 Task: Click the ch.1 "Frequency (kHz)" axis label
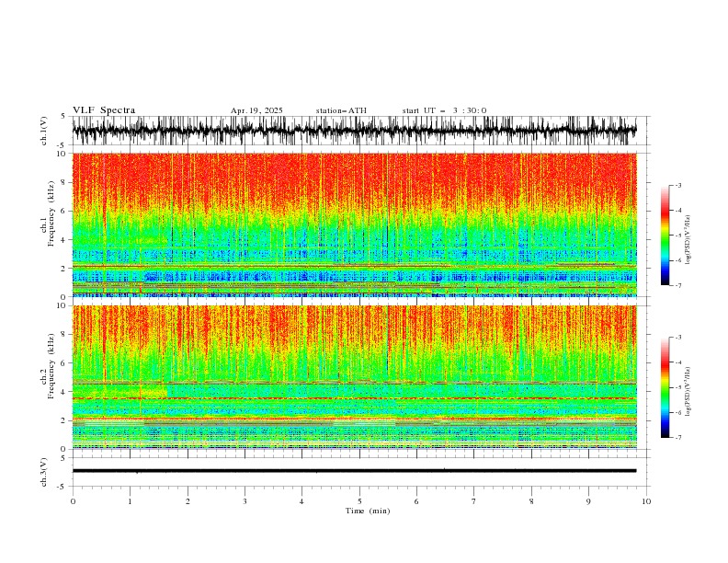(x=51, y=213)
